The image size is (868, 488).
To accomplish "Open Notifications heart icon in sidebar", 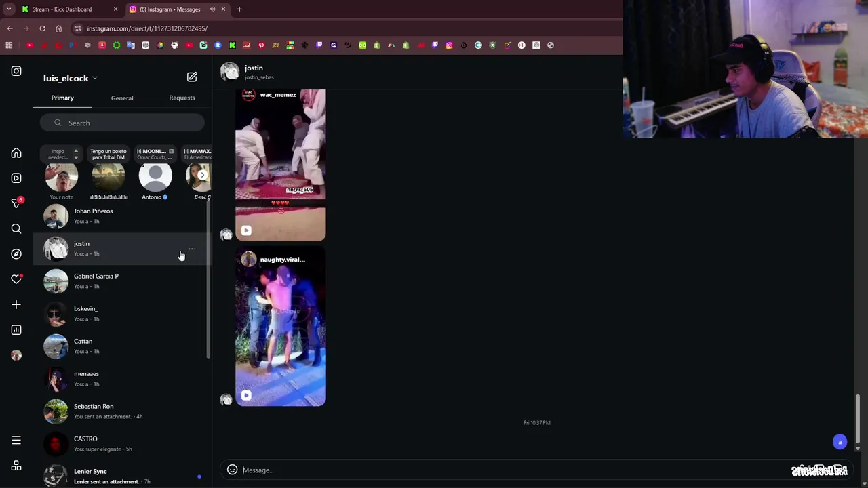I will [x=16, y=279].
